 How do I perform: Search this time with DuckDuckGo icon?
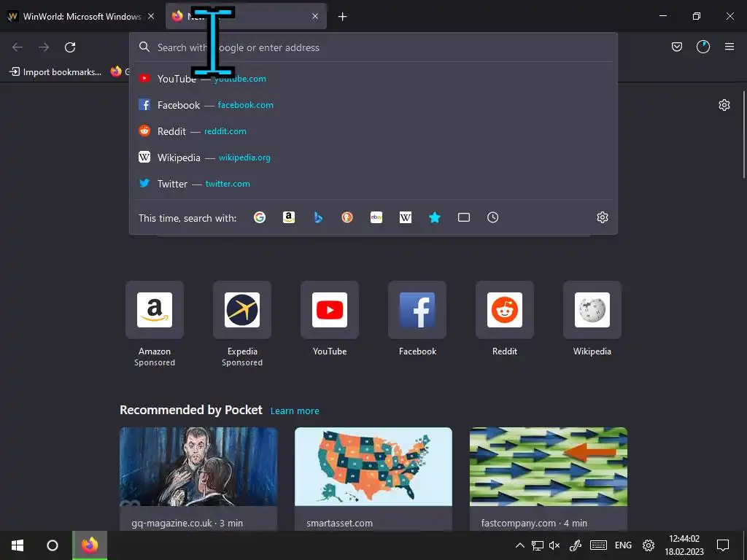pyautogui.click(x=347, y=217)
